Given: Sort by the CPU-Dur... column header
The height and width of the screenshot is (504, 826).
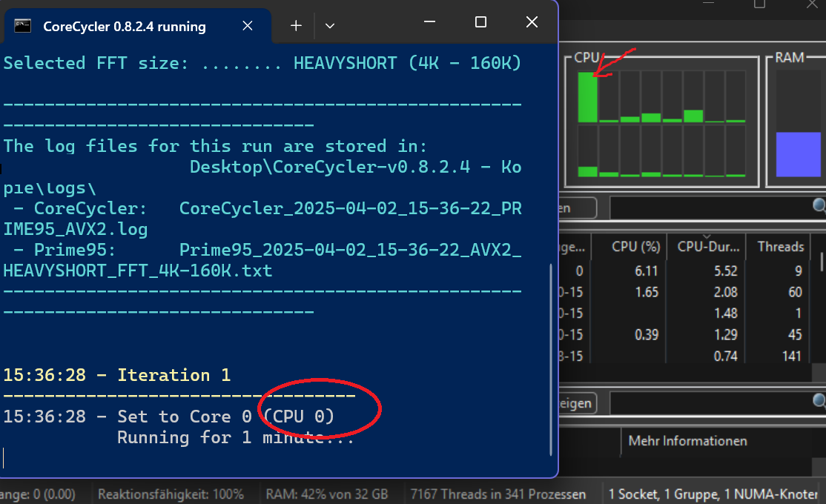Looking at the screenshot, I should pos(707,247).
